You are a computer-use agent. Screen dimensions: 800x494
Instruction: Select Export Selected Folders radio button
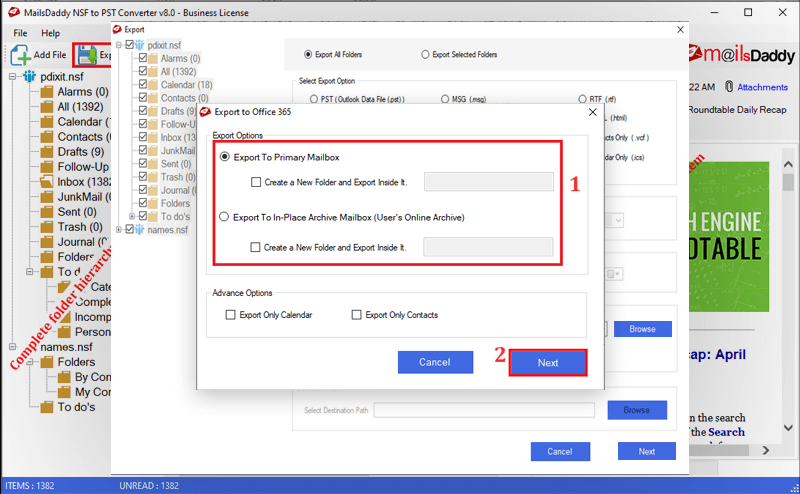click(x=425, y=54)
